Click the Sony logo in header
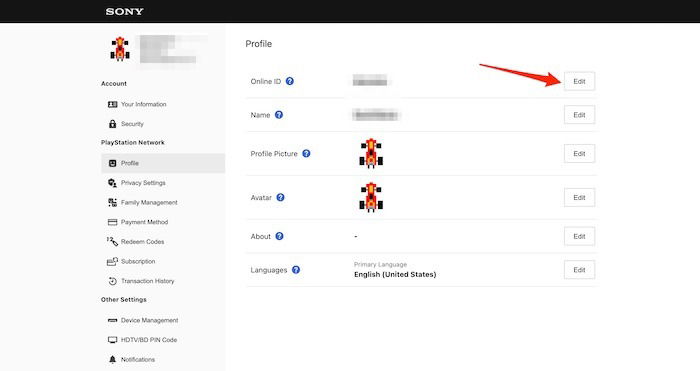 tap(125, 12)
